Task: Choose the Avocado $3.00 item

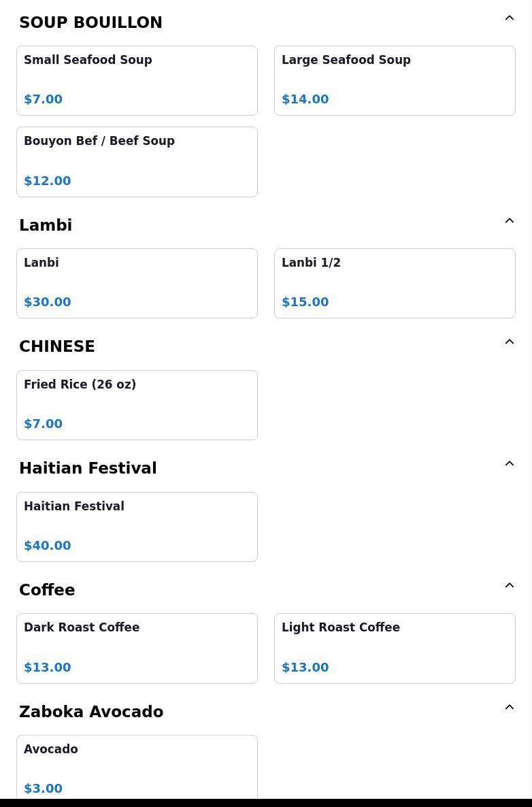Action: (137, 768)
